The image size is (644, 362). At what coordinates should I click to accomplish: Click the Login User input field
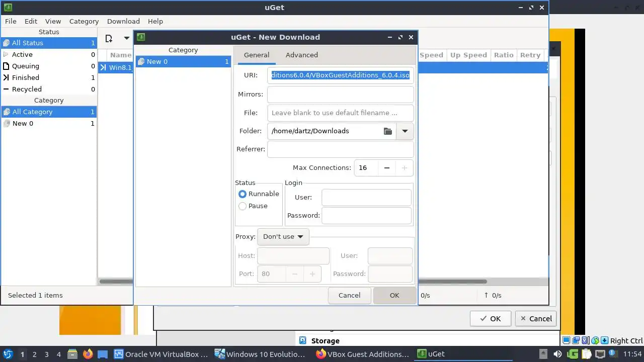[366, 198]
